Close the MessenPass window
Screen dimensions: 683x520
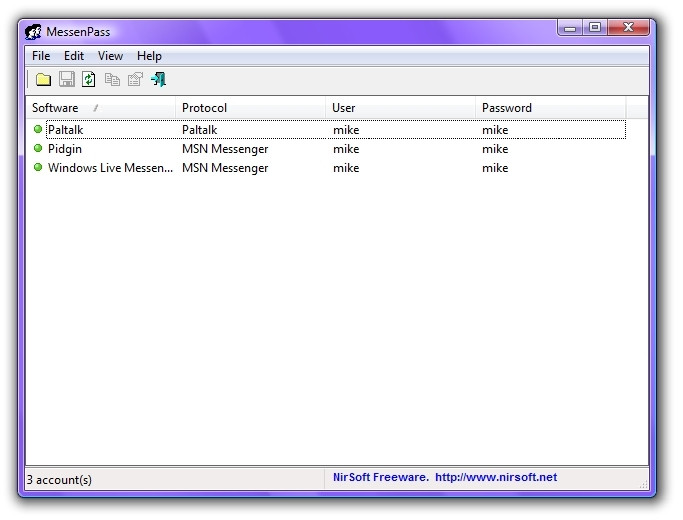pyautogui.click(x=629, y=27)
